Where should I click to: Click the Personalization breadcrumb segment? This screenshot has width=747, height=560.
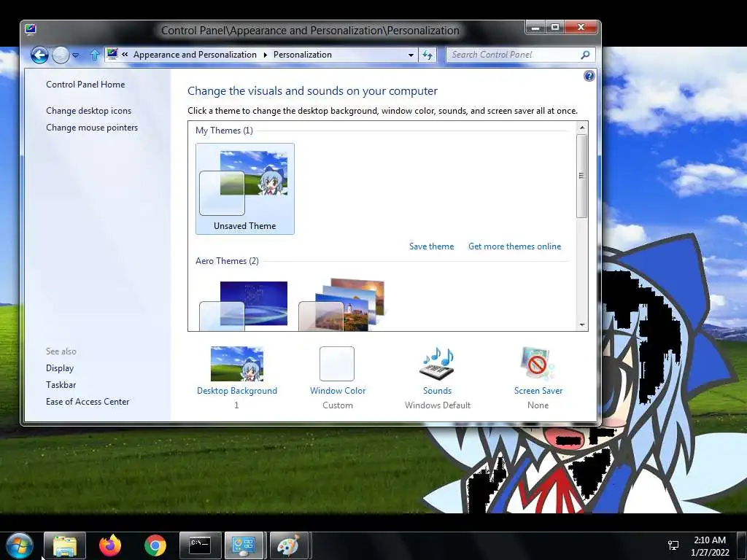click(303, 55)
